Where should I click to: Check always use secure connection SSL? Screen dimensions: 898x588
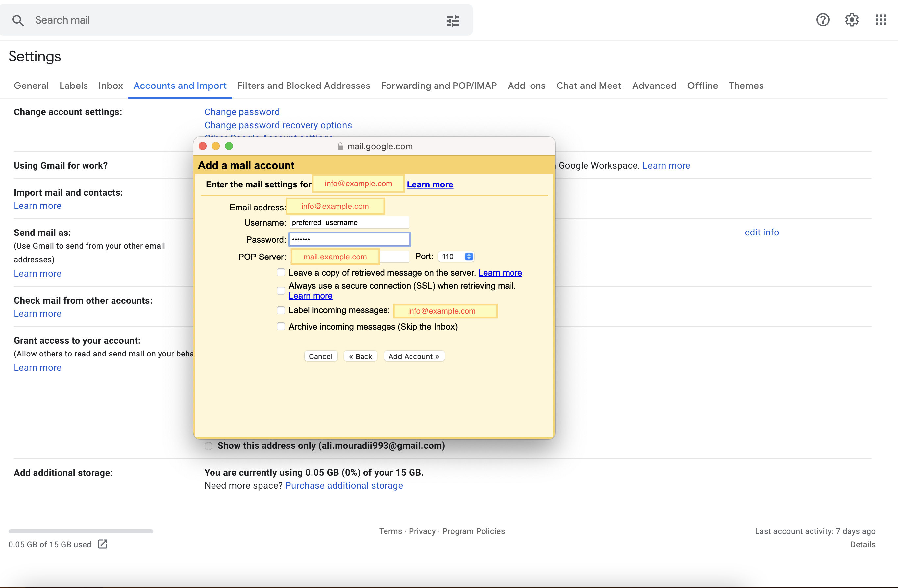click(281, 290)
